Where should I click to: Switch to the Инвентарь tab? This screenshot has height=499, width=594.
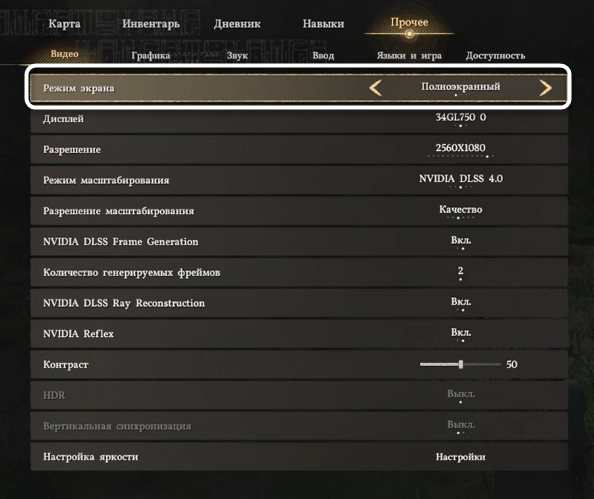click(151, 23)
